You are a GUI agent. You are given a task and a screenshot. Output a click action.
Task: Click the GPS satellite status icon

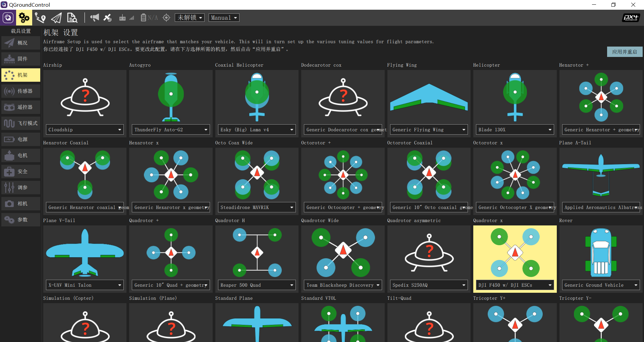[x=107, y=18]
